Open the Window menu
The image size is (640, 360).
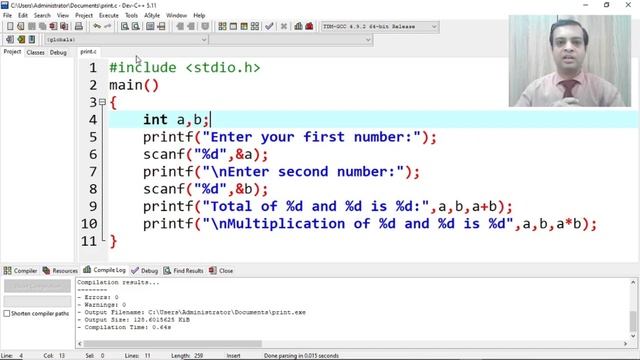176,16
